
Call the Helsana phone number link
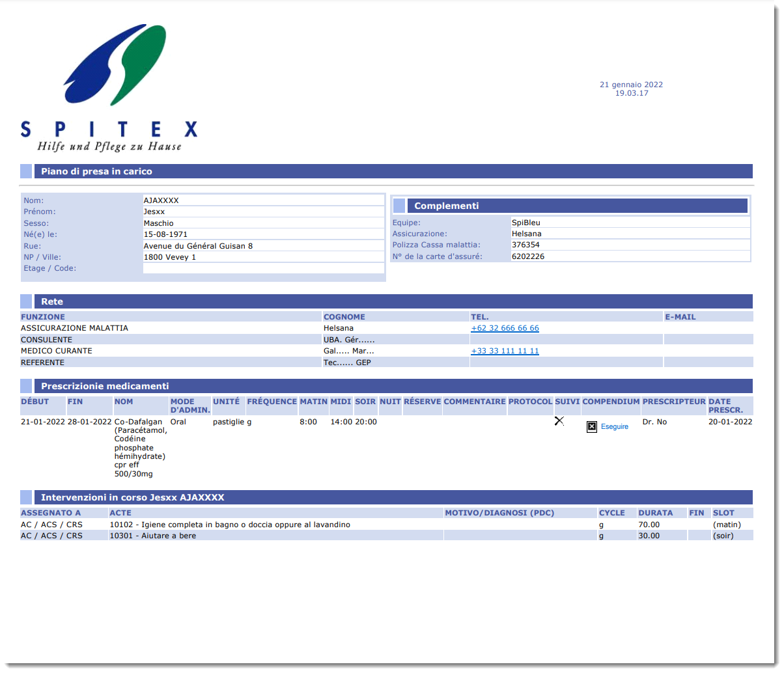pos(505,329)
